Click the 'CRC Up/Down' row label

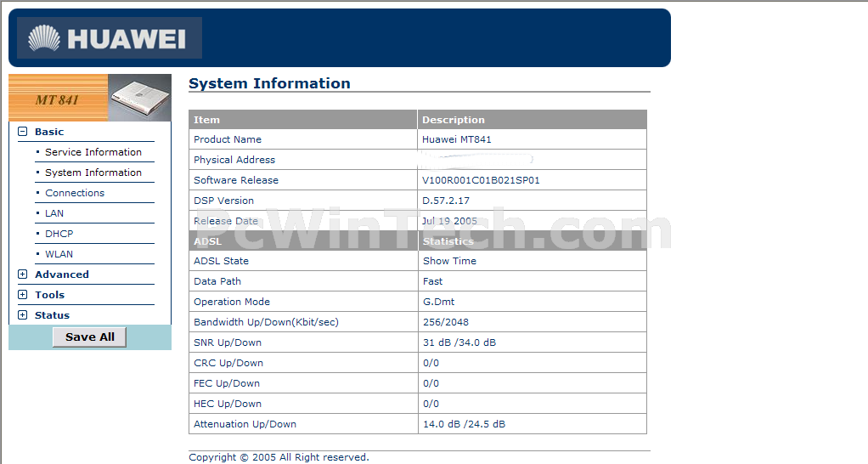point(228,363)
